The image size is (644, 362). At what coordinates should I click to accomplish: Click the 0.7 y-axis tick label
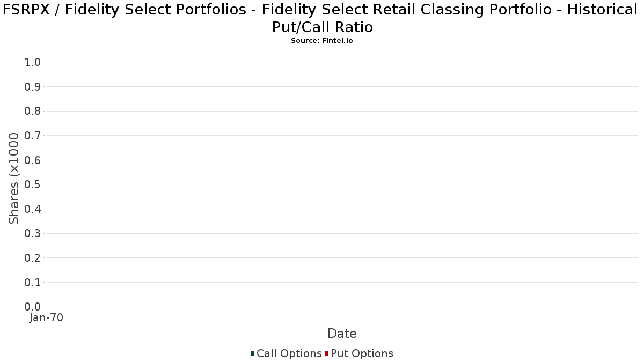click(x=33, y=136)
